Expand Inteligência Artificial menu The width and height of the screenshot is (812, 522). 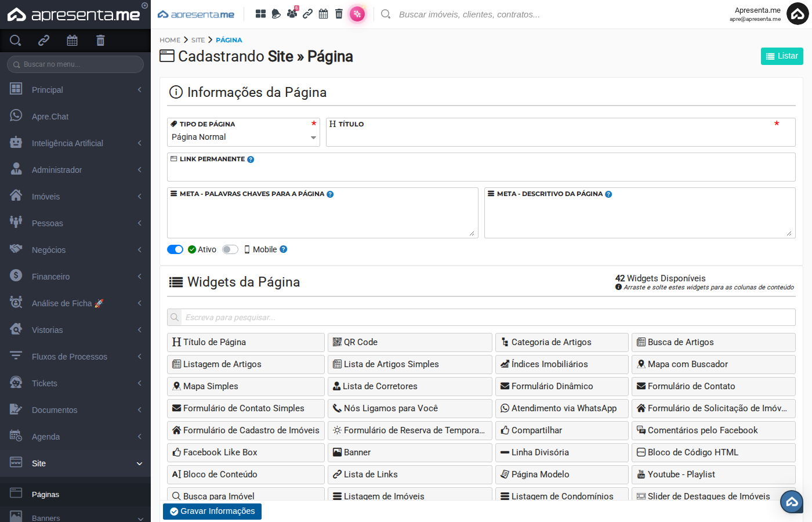click(75, 143)
